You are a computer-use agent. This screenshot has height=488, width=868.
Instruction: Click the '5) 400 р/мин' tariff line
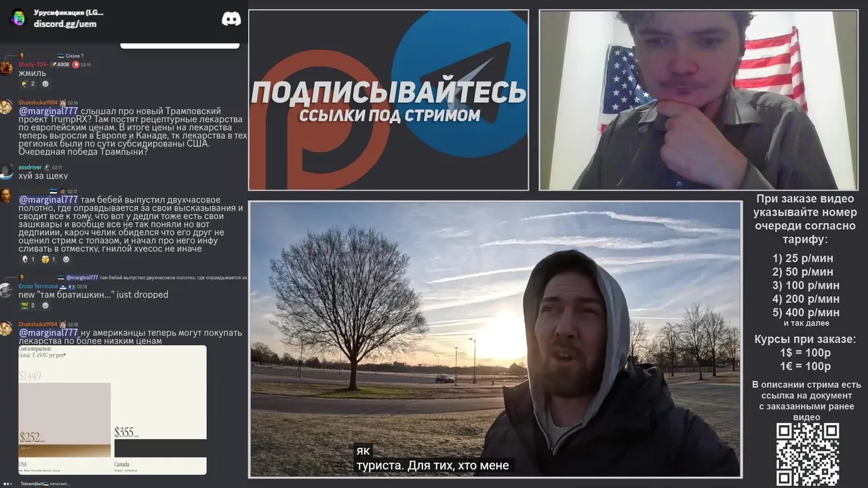(x=806, y=312)
